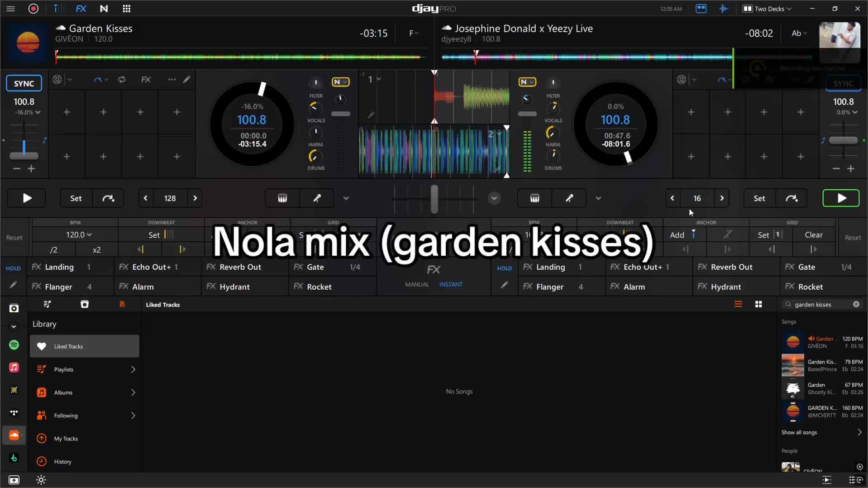Screen dimensions: 868x488
Task: Select Liked Tracks in Library
Action: click(85, 346)
